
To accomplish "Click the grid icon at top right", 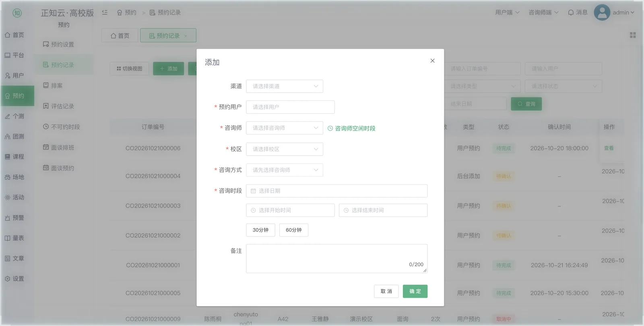I will coord(633,35).
